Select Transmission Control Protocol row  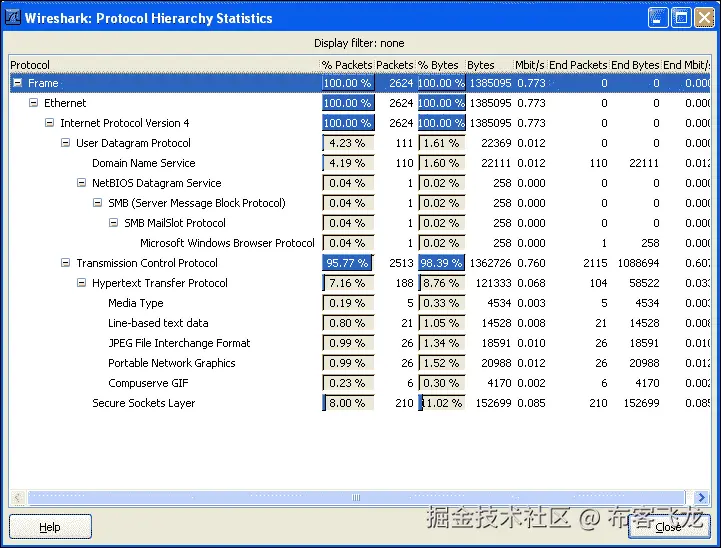pos(360,263)
